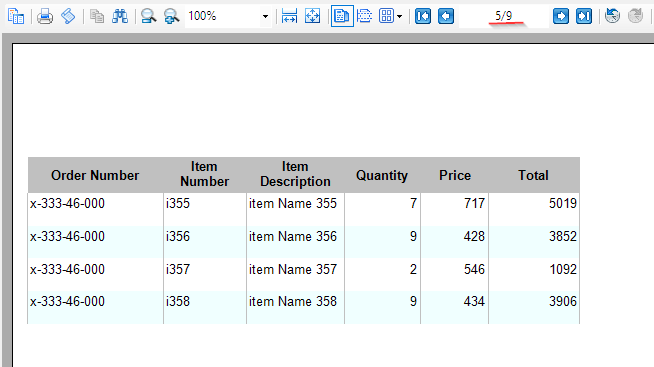The height and width of the screenshot is (367, 654).
Task: Click the 'item Name 356' cell
Action: (x=295, y=242)
